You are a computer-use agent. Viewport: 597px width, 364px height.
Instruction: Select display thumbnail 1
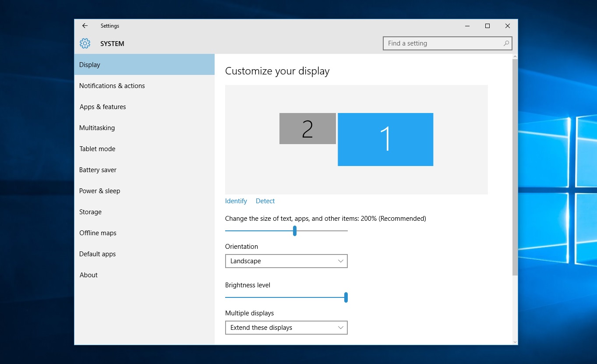385,139
